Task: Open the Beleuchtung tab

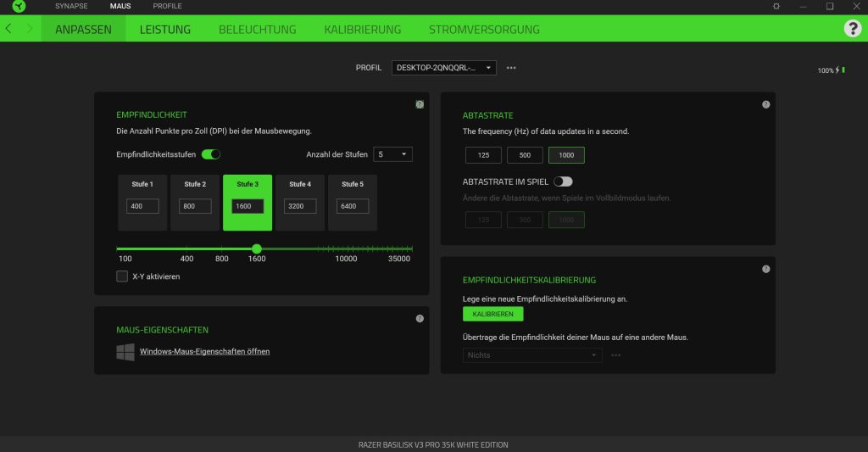Action: tap(258, 29)
